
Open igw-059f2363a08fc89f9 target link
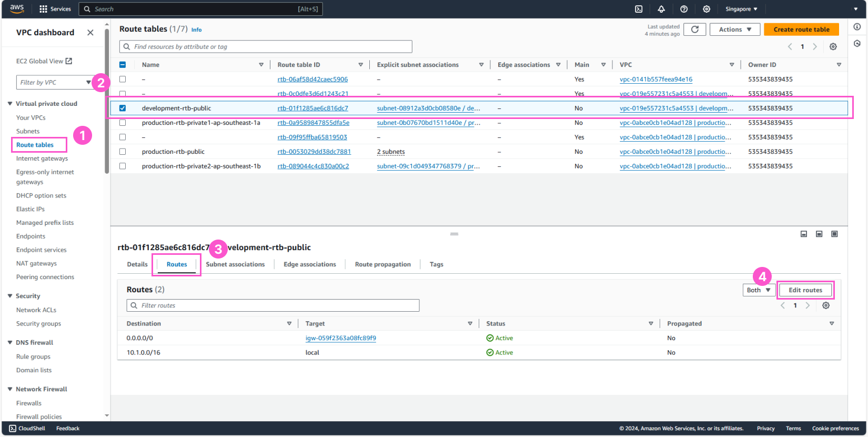pyautogui.click(x=341, y=338)
